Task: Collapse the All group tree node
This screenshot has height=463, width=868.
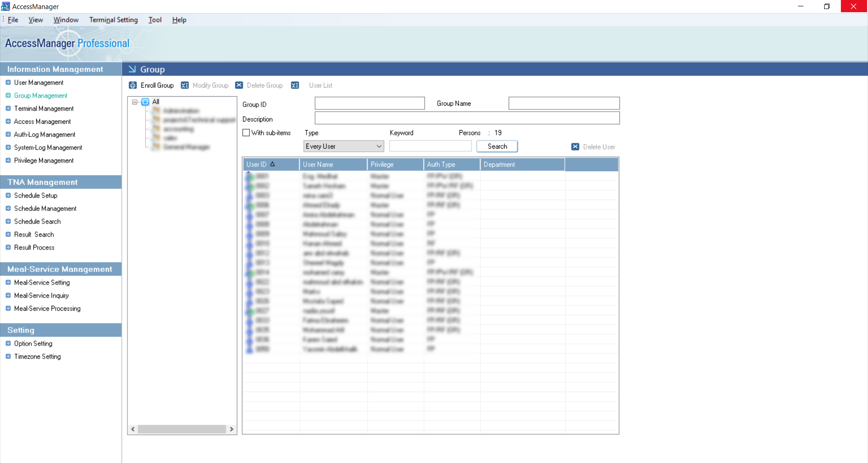Action: coord(134,102)
